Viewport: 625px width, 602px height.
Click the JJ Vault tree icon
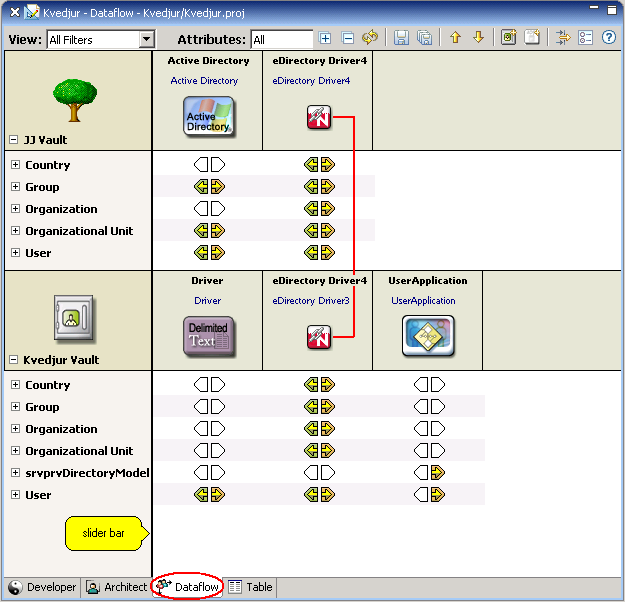(75, 100)
